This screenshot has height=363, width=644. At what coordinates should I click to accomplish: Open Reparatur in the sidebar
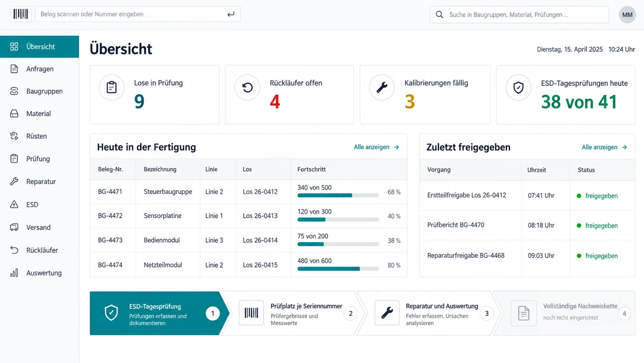click(40, 181)
